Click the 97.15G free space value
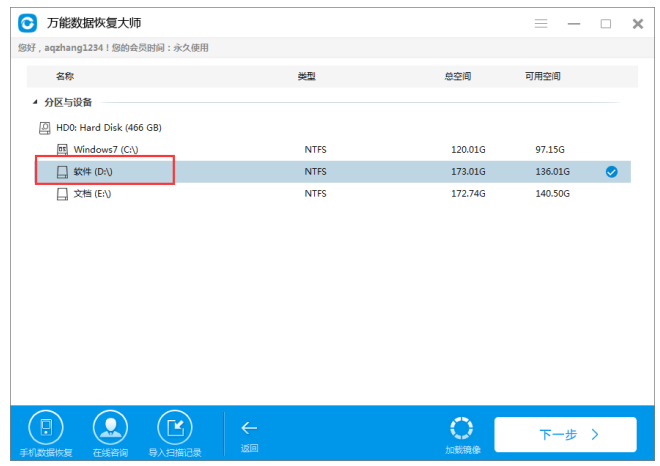660x466 pixels. (550, 149)
